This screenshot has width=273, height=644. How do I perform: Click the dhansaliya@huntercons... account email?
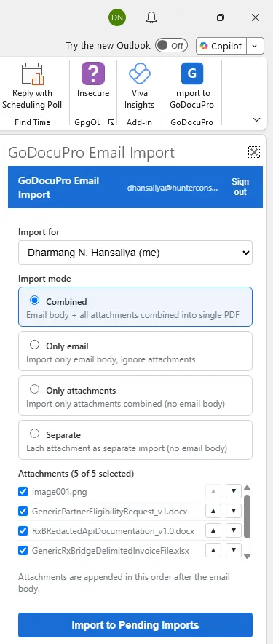173,188
